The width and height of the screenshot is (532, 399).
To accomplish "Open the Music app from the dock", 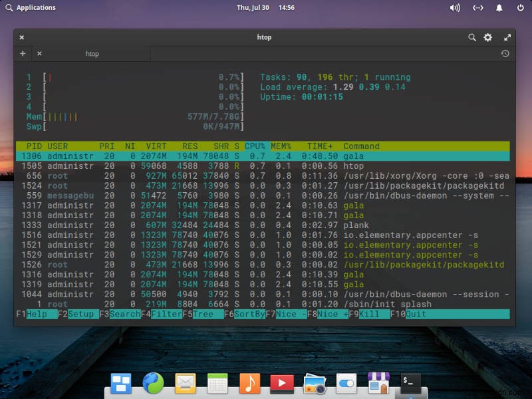I will [249, 383].
